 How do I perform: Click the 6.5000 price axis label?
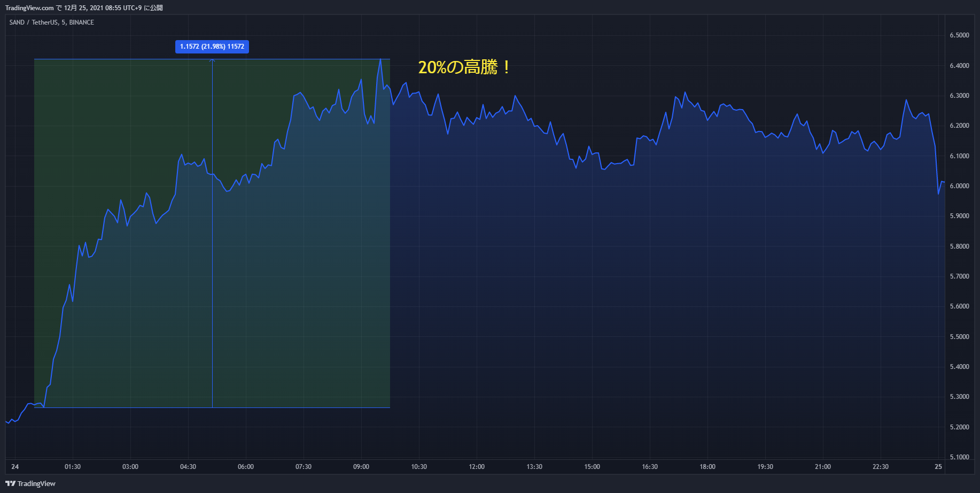[959, 35]
